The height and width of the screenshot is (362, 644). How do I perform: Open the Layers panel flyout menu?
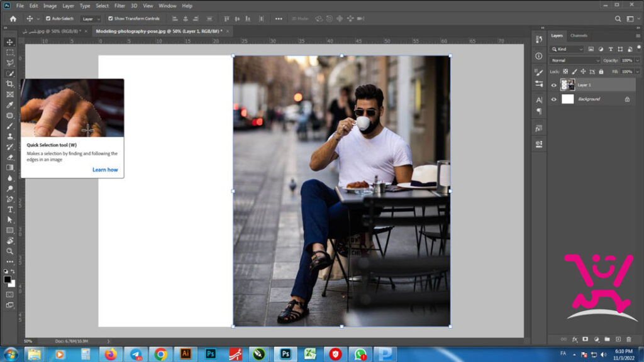[x=638, y=36]
